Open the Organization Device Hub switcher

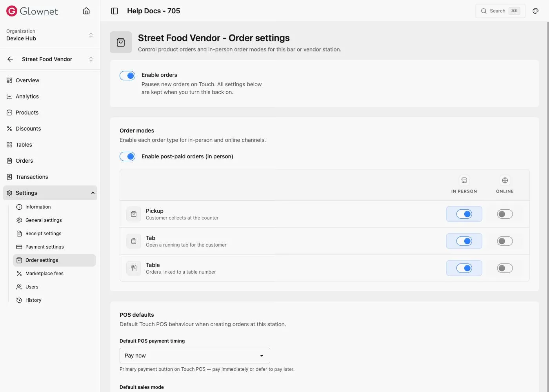[x=50, y=35]
